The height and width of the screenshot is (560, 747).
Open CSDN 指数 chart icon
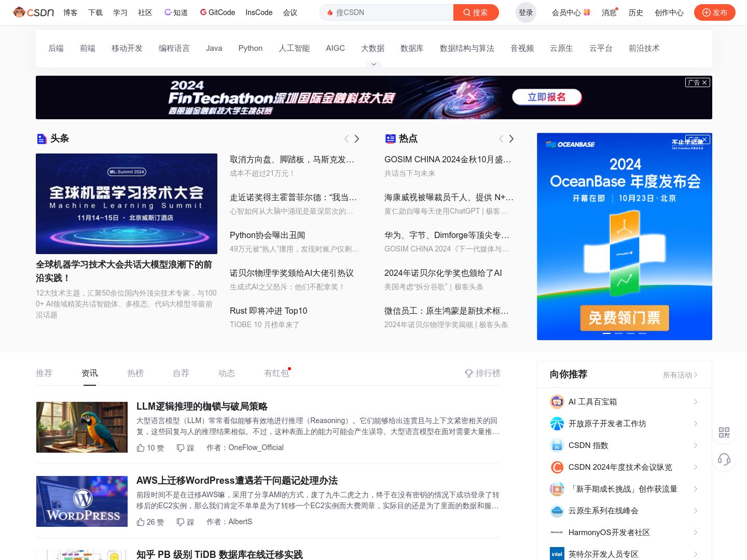(557, 445)
